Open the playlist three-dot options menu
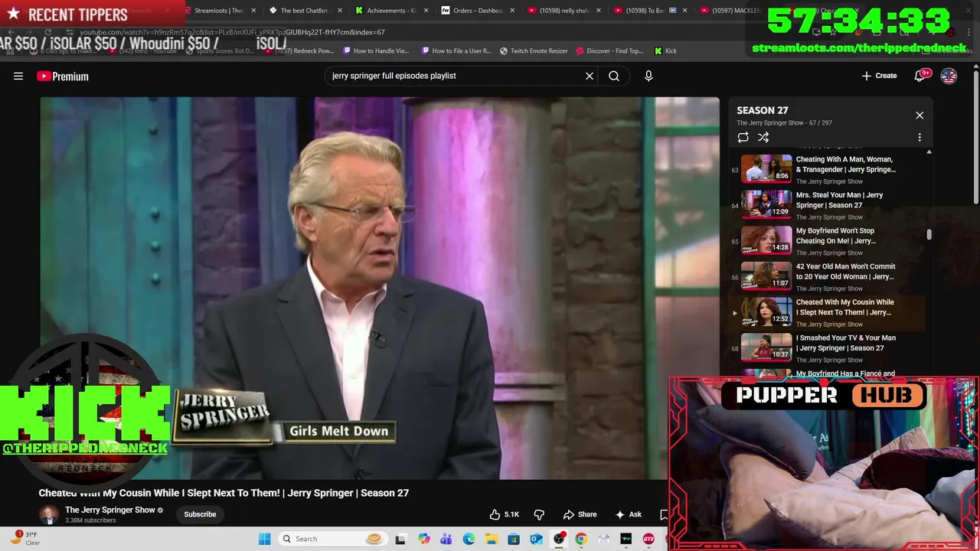 920,138
